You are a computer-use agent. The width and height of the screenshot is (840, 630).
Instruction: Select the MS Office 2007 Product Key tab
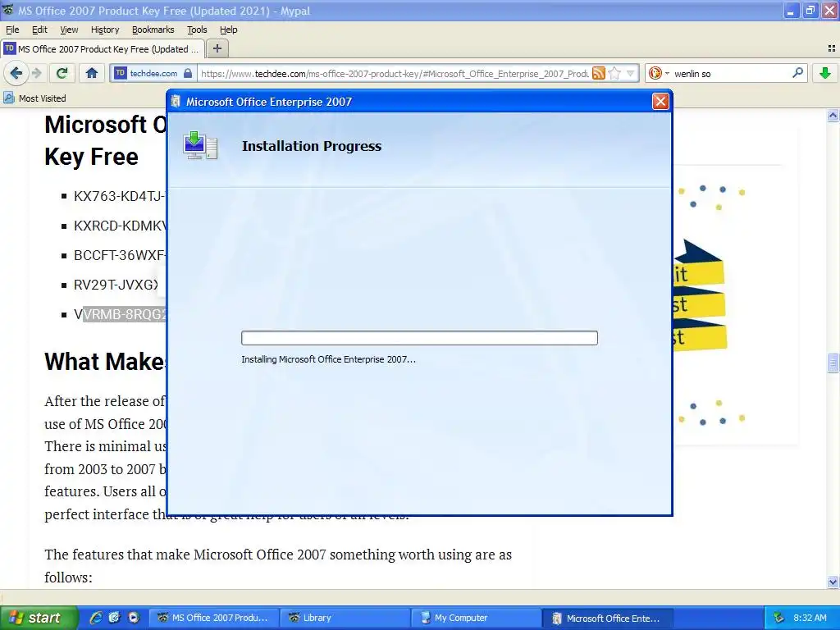[x=103, y=48]
